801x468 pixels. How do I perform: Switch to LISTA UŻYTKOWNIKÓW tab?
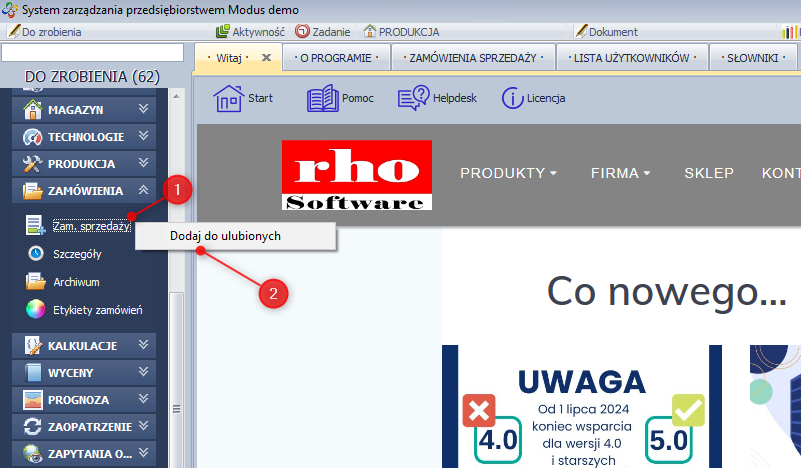click(632, 58)
